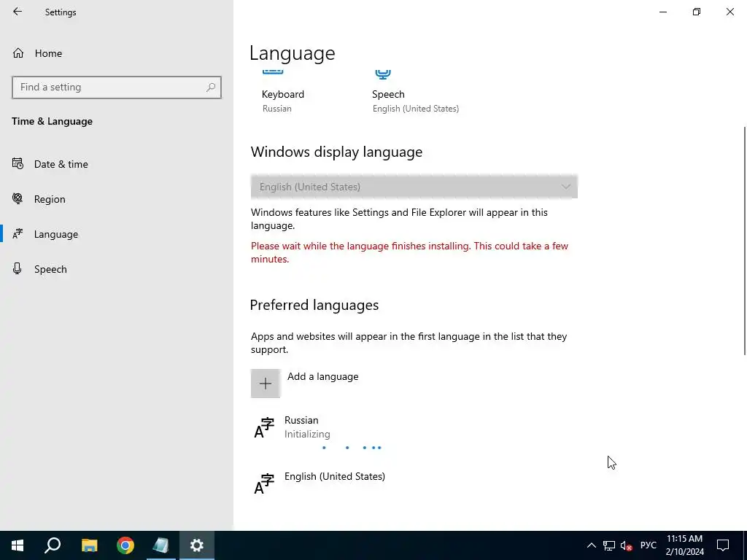Viewport: 747px width, 560px height.
Task: Open File Explorer from taskbar
Action: pos(89,545)
